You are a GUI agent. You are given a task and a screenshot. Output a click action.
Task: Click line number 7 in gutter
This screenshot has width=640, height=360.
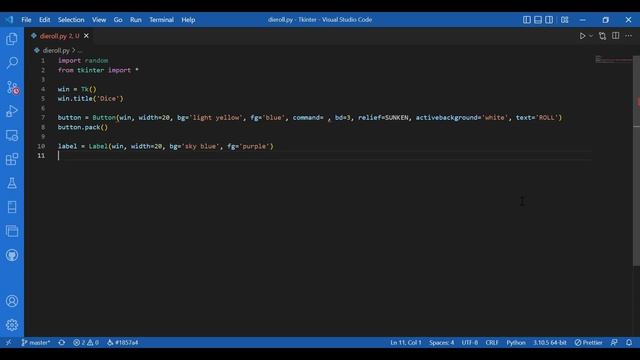click(43, 118)
